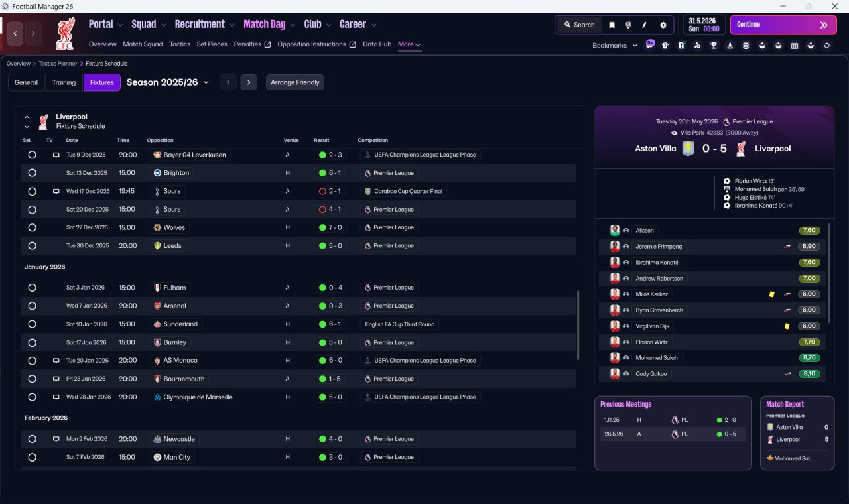This screenshot has height=504, width=849.
Task: Open the More dropdown in the submenu
Action: (409, 44)
